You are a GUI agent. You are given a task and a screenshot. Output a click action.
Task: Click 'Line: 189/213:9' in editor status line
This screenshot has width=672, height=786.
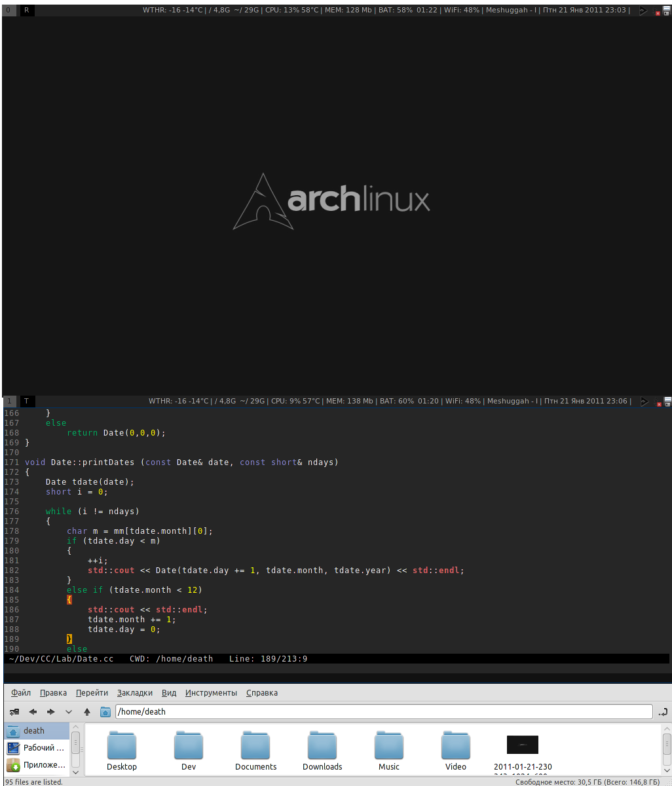click(269, 658)
